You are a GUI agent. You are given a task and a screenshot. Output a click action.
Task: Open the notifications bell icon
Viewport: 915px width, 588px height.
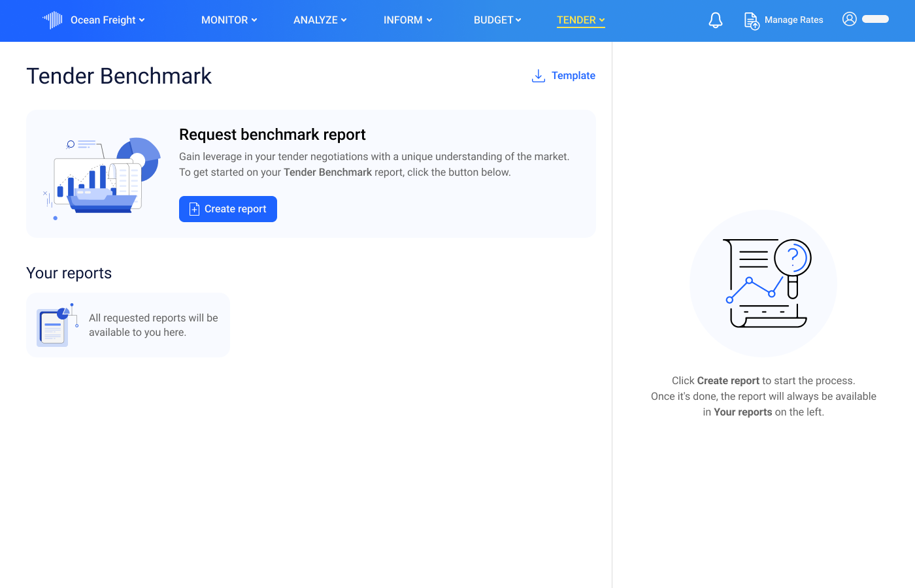(715, 20)
